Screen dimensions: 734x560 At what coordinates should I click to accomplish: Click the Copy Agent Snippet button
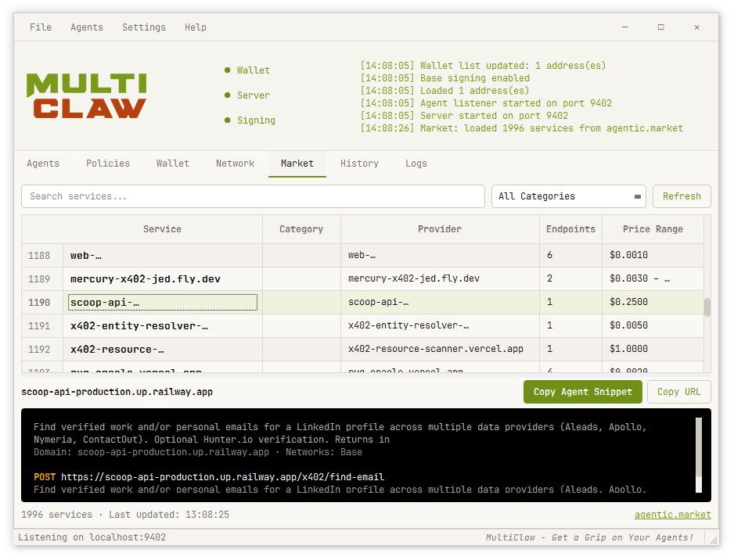click(583, 392)
